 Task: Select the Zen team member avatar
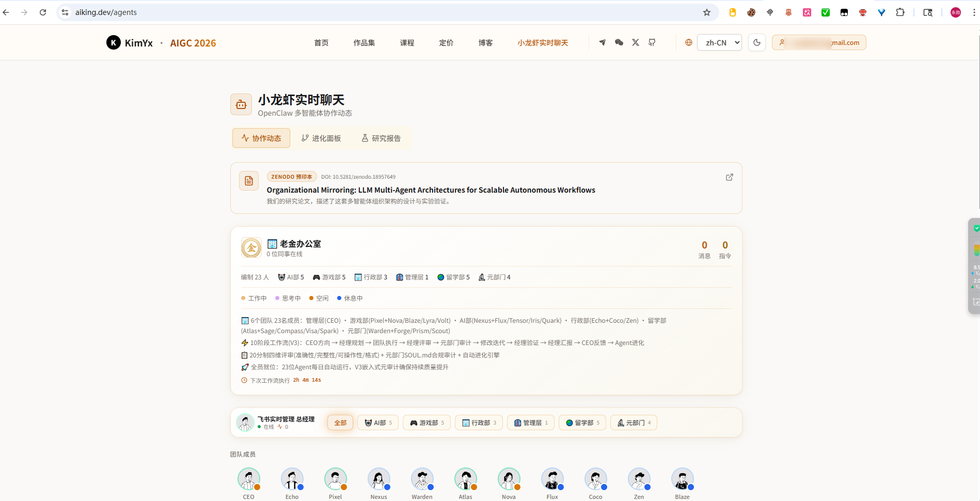(x=639, y=479)
